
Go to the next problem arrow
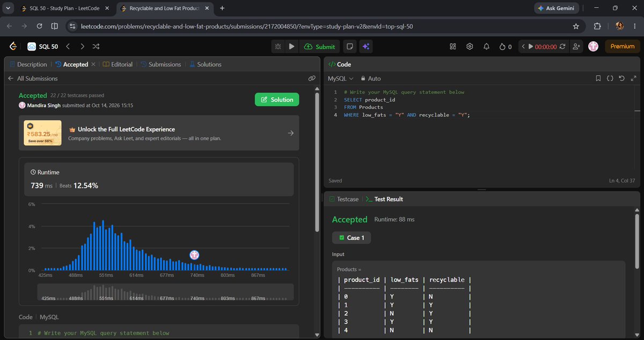(82, 47)
